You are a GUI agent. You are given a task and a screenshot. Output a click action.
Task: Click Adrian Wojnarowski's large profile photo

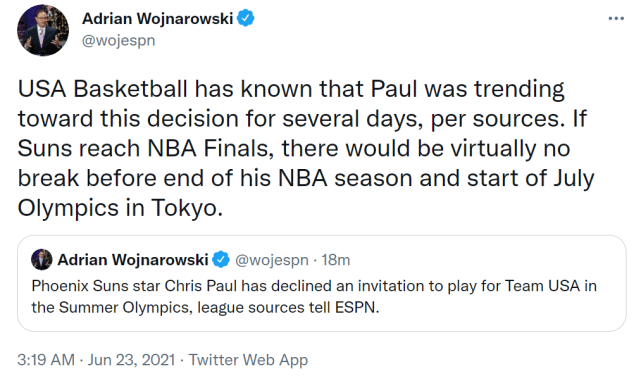[x=43, y=30]
